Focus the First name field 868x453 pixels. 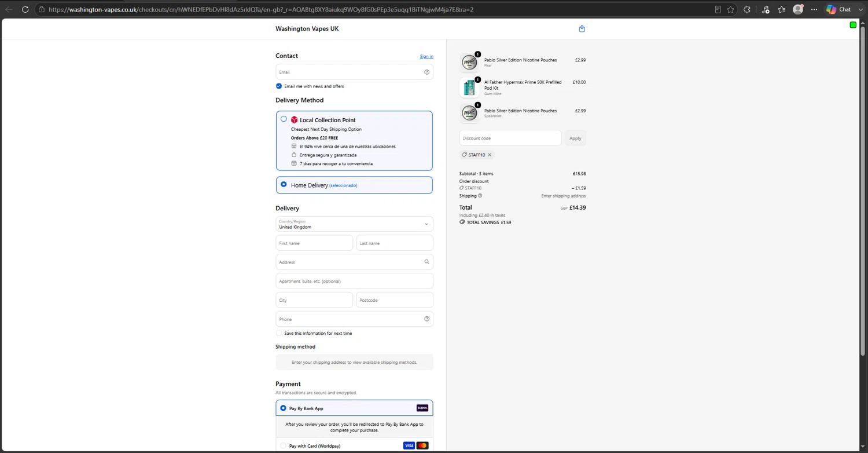(314, 243)
